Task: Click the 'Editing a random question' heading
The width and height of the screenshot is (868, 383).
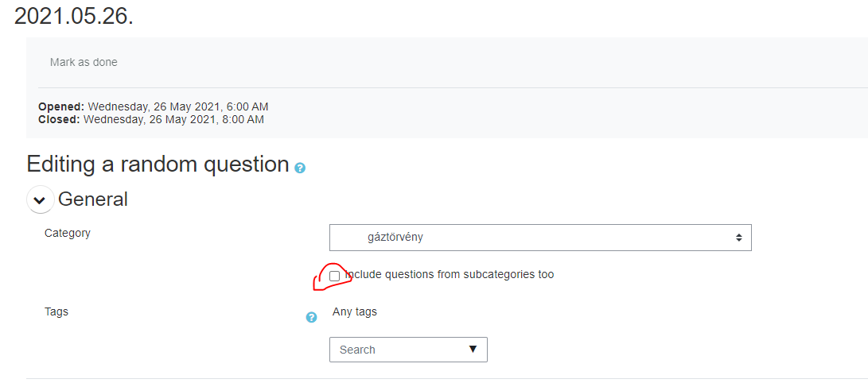Action: pos(158,164)
